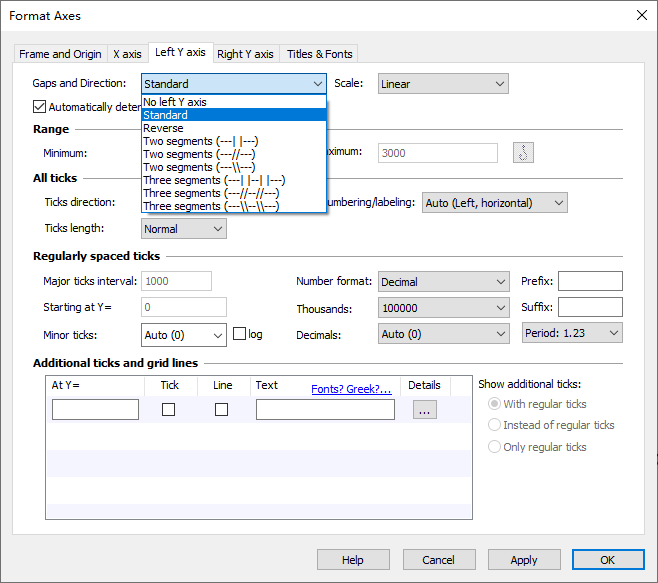Check the Tick box in additional ticks row

pyautogui.click(x=168, y=409)
